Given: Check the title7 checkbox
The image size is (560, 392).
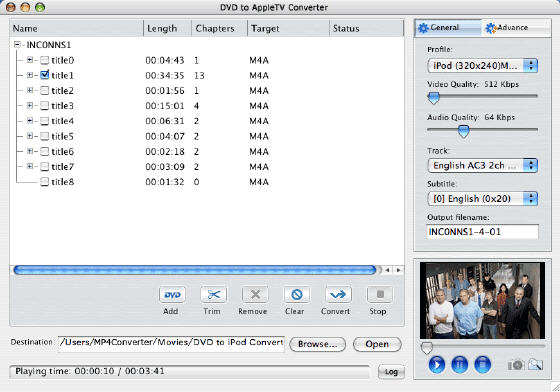Looking at the screenshot, I should (x=44, y=167).
